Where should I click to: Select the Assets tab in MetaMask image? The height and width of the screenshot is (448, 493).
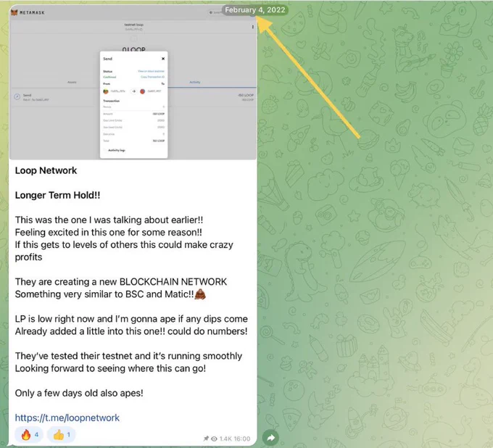72,82
